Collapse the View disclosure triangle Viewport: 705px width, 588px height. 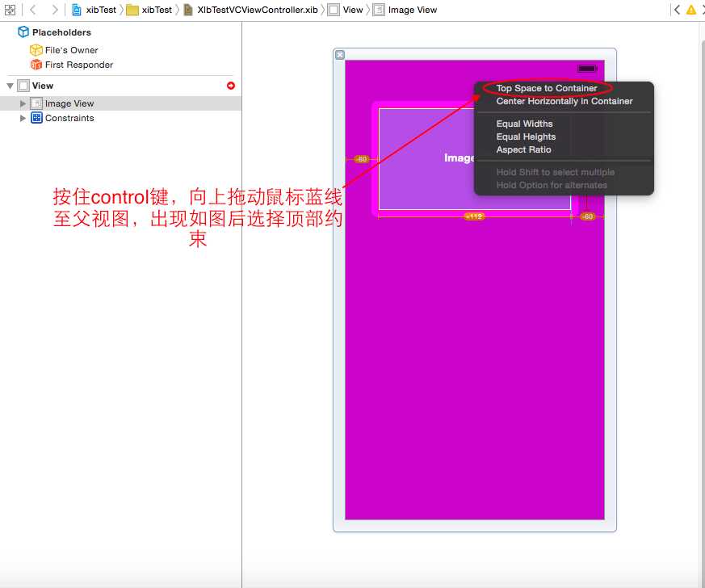[x=10, y=86]
